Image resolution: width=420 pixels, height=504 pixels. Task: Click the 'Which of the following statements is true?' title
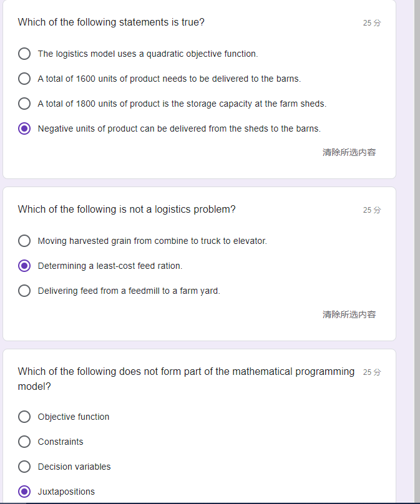pos(111,22)
